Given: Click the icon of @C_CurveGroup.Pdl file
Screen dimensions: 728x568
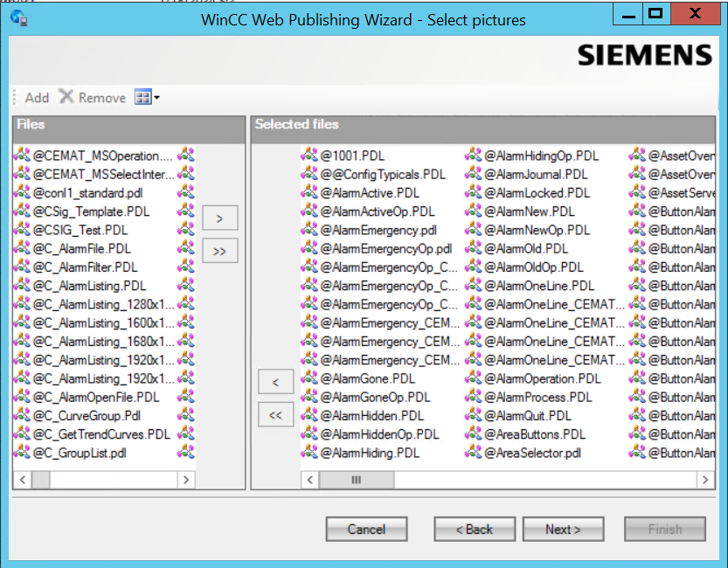Looking at the screenshot, I should 22,414.
